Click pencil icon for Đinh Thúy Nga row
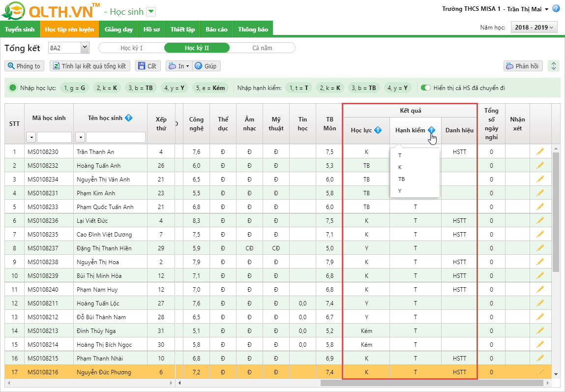The height and width of the screenshot is (392, 565). [540, 331]
